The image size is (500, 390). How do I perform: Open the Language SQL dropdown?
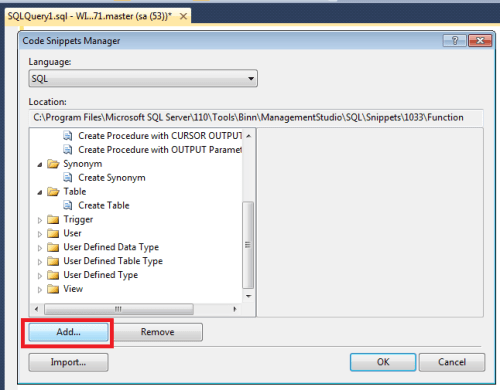coord(143,79)
